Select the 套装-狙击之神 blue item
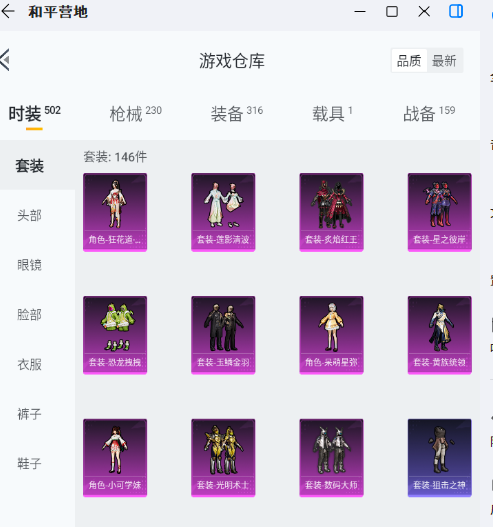Viewport: 493px width, 527px height. tap(440, 458)
